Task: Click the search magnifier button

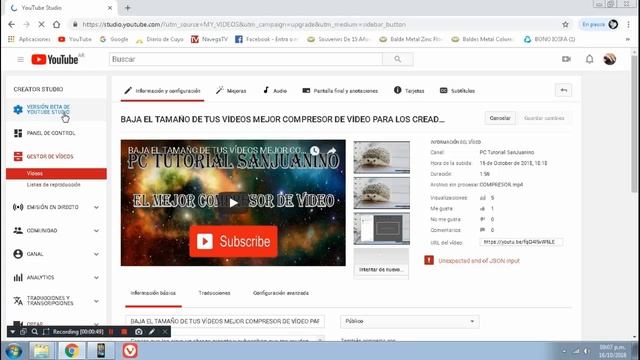Action: click(398, 59)
